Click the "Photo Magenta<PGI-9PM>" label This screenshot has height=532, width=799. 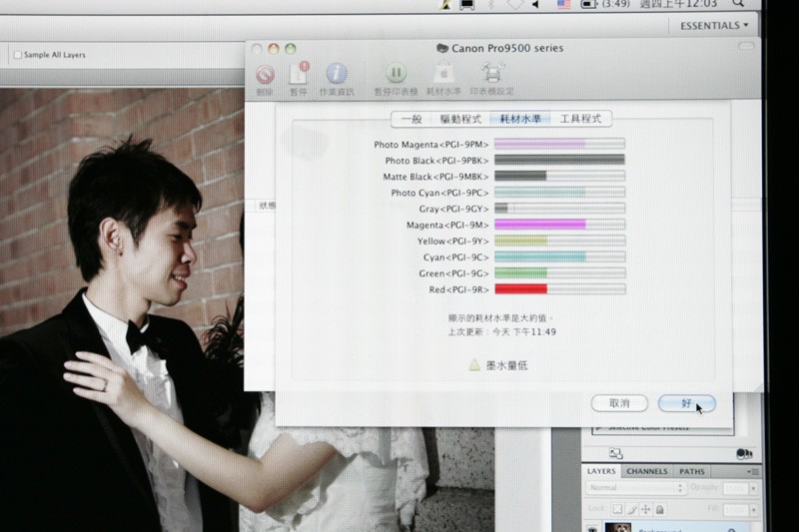431,145
